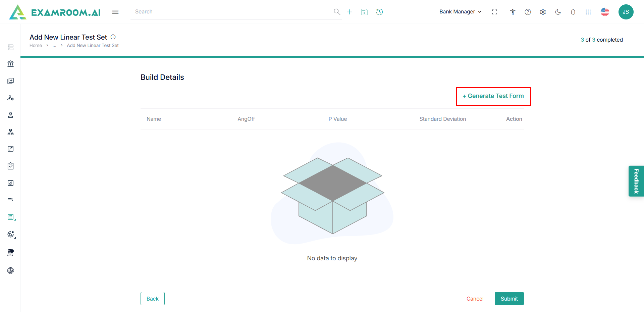Open the US flag language selector
Screen dimensions: 644x312
[605, 12]
